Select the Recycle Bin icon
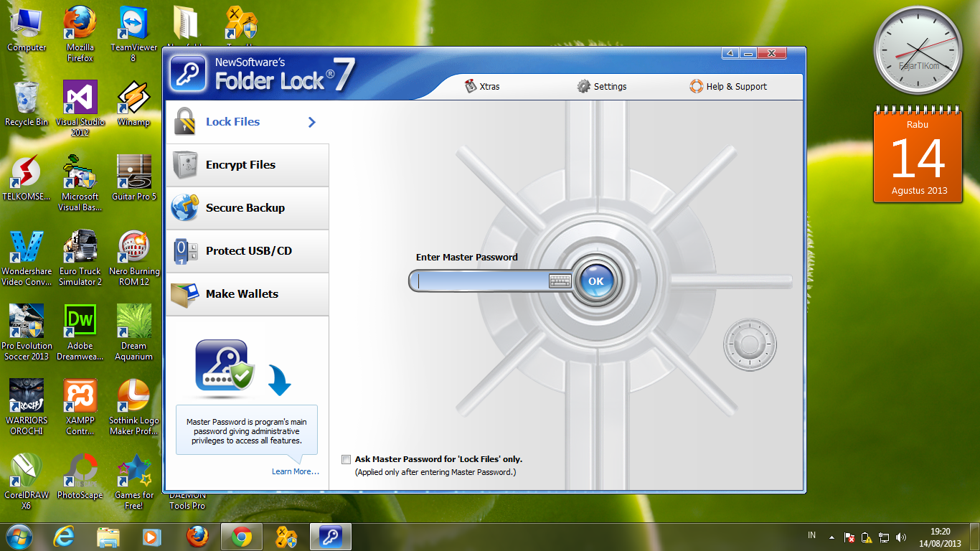 [x=27, y=105]
